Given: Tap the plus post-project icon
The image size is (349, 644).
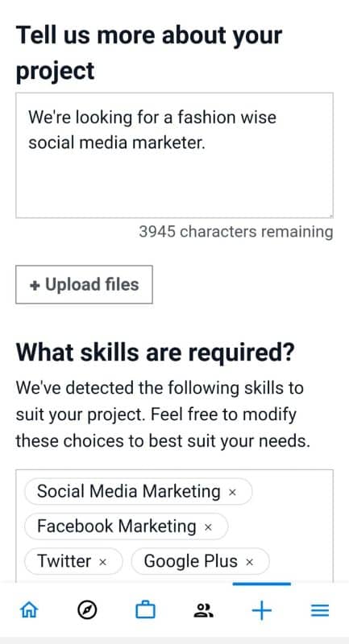Looking at the screenshot, I should pos(262,610).
